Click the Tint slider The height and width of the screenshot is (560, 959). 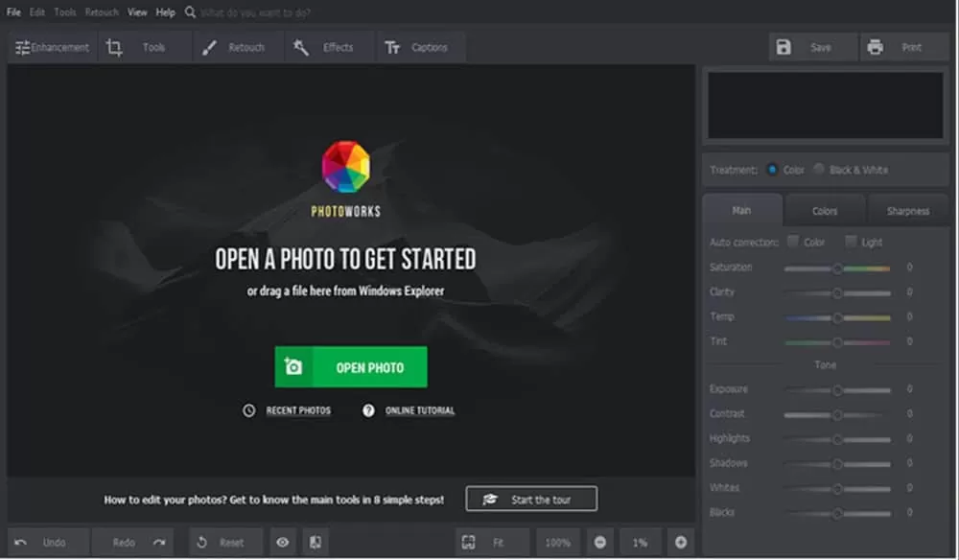point(837,341)
